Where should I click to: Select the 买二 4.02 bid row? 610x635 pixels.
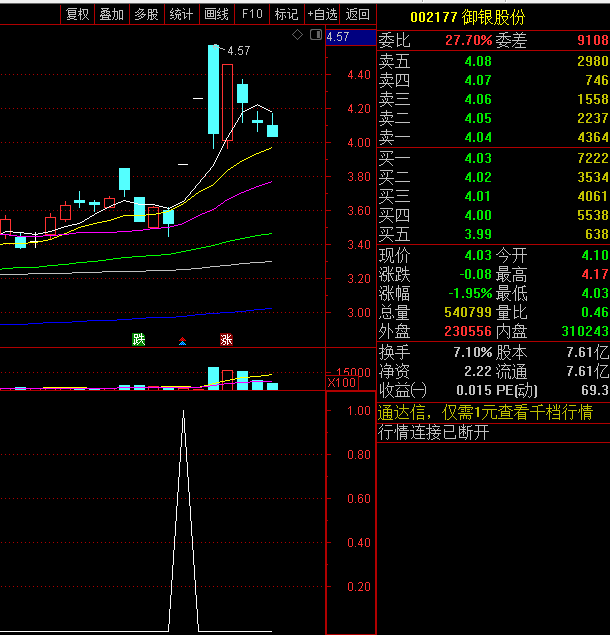coord(493,177)
